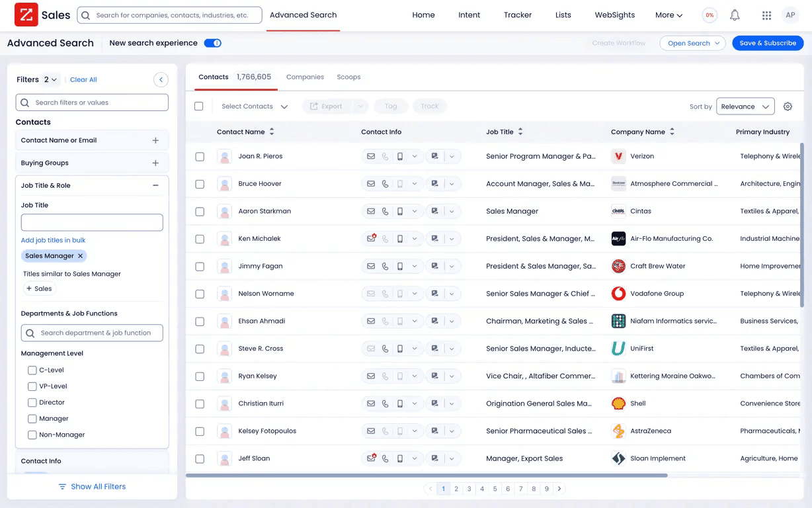The height and width of the screenshot is (508, 812).
Task: Open the Select Contacts dropdown
Action: pos(255,106)
